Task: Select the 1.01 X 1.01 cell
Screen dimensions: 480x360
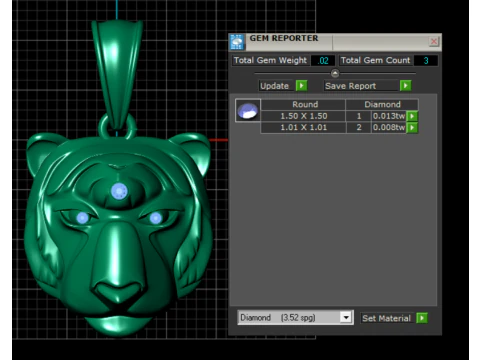Action: click(x=303, y=127)
